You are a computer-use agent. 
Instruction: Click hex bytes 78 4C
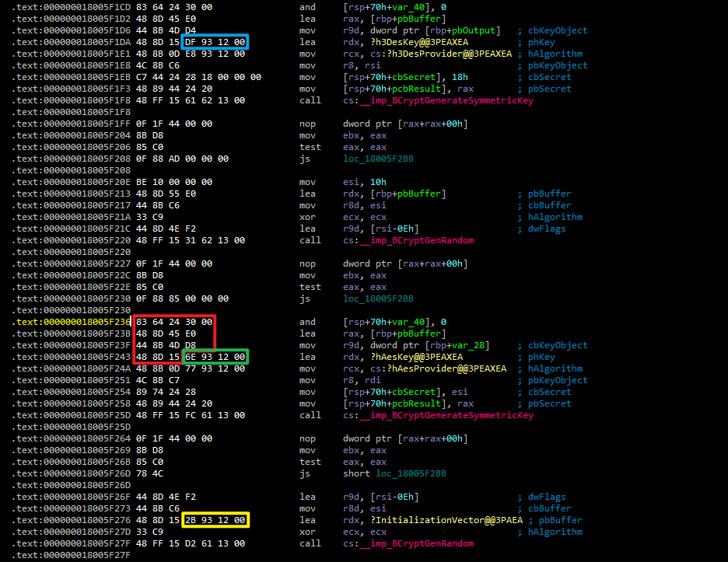click(149, 473)
